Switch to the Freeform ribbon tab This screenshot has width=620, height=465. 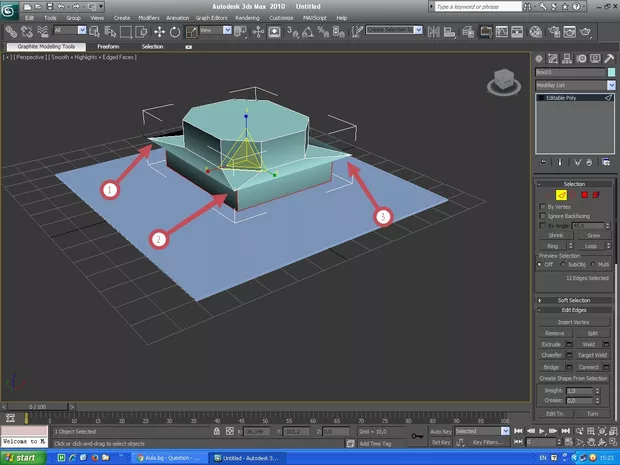tap(108, 46)
